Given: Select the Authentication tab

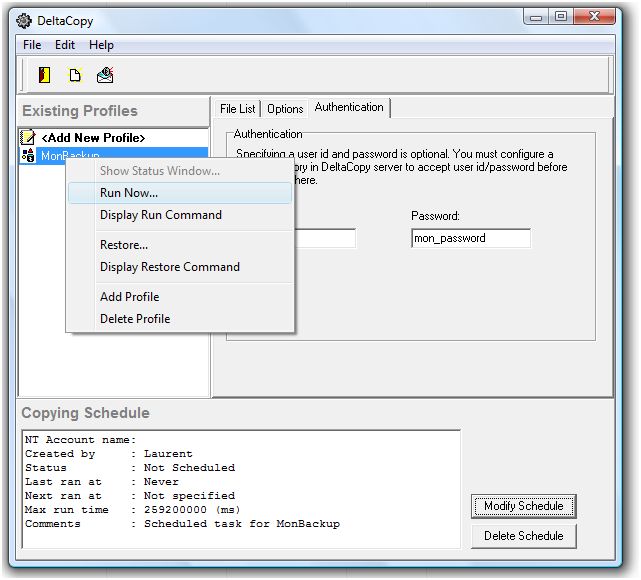Looking at the screenshot, I should 349,107.
